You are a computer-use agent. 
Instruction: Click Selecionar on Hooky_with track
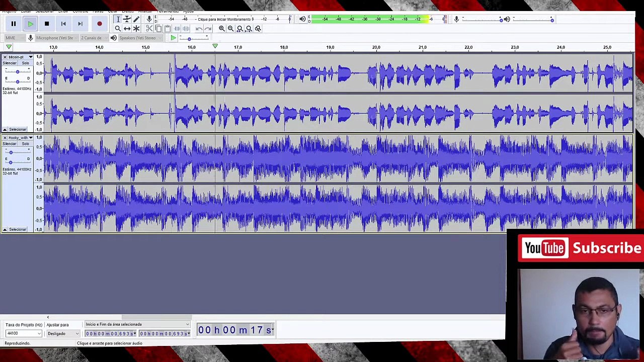click(18, 230)
